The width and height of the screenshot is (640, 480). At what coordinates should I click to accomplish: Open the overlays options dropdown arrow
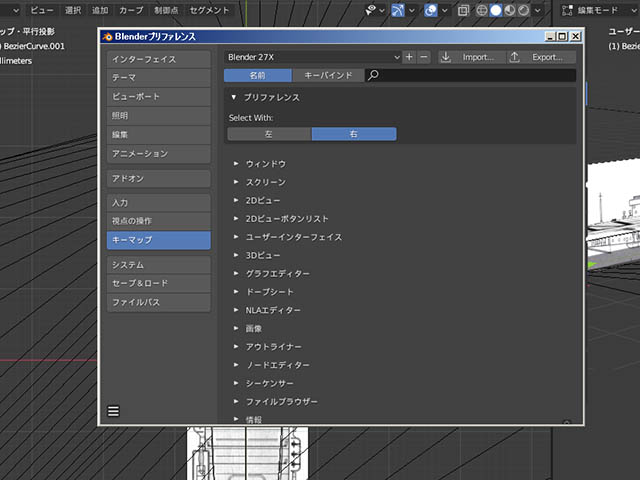coord(445,10)
